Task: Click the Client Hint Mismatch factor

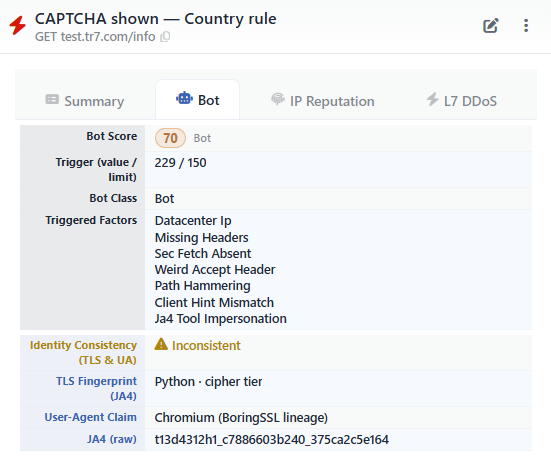Action: 214,303
